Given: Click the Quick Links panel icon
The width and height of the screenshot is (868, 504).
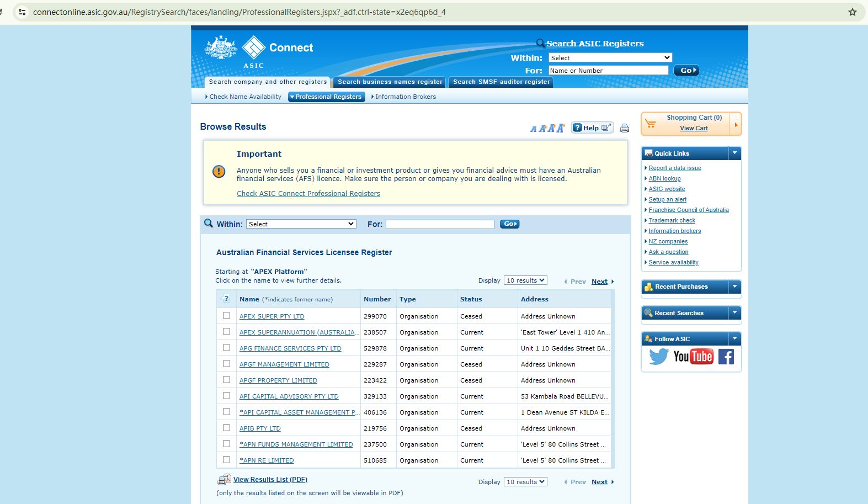Looking at the screenshot, I should point(648,153).
